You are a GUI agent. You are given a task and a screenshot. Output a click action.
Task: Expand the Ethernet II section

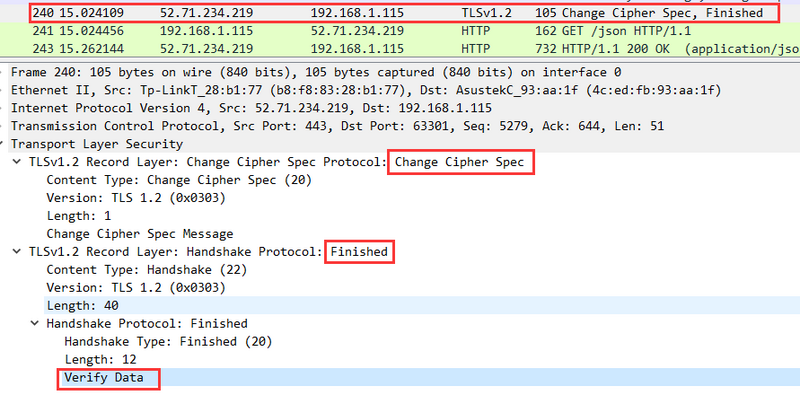3,90
